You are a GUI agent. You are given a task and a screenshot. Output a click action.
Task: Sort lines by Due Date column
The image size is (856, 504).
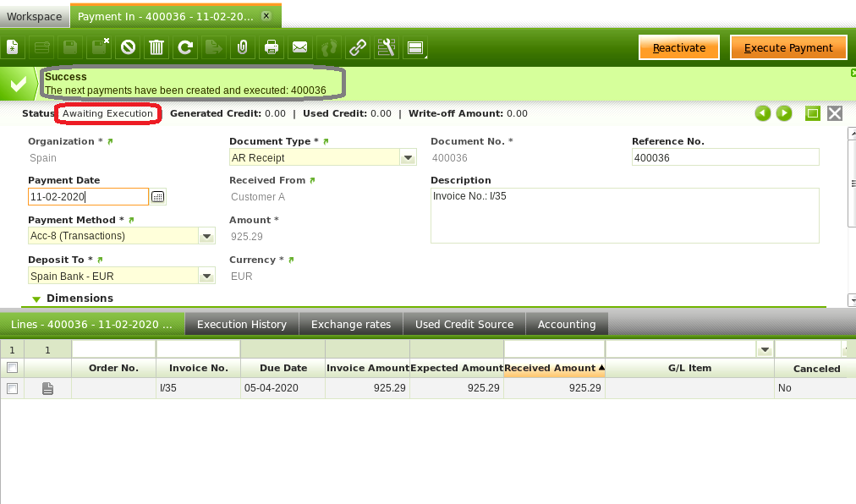283,368
